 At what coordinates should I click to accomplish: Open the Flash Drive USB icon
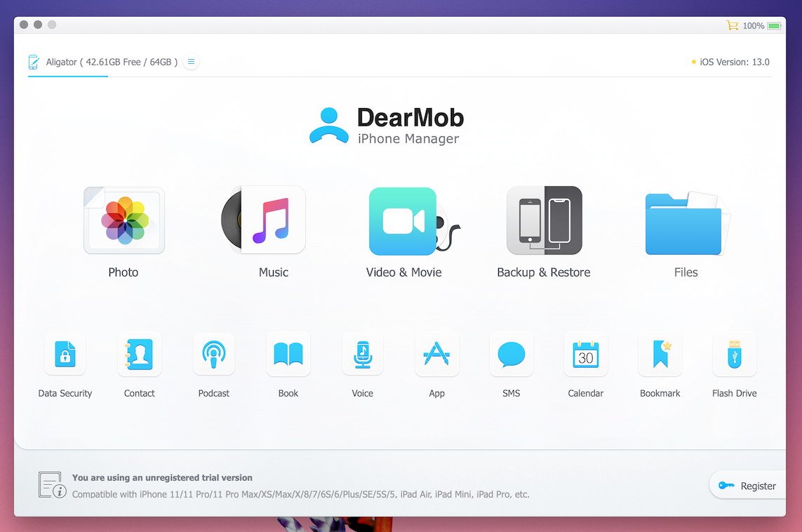click(x=735, y=354)
